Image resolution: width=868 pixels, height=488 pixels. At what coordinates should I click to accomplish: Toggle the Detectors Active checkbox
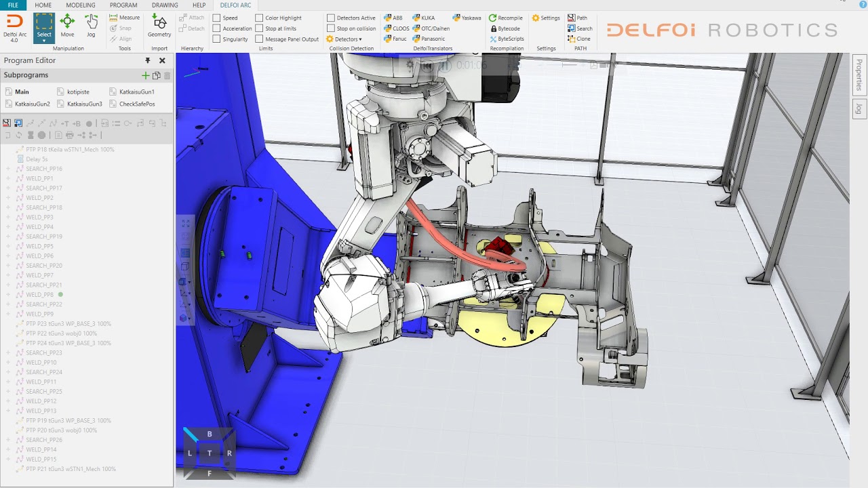coord(331,18)
